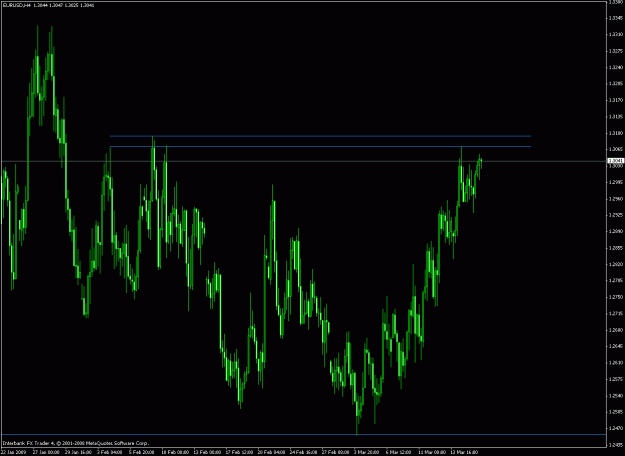Click the 29 Jan 16:00 time label

click(78, 452)
